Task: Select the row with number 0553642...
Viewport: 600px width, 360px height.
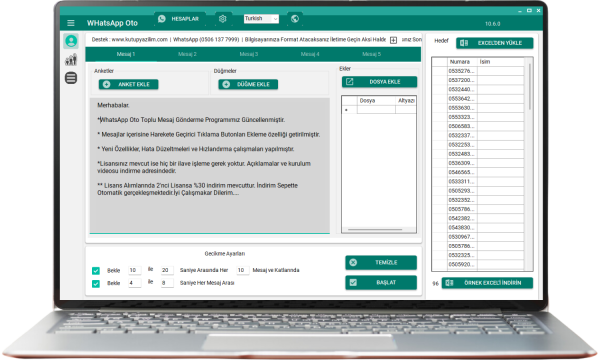Action: [x=478, y=99]
